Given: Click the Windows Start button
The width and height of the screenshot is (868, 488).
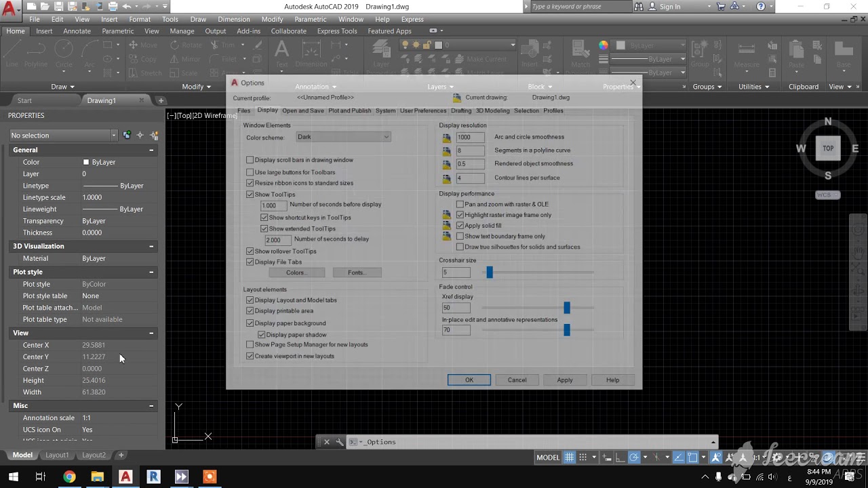Looking at the screenshot, I should point(13,476).
